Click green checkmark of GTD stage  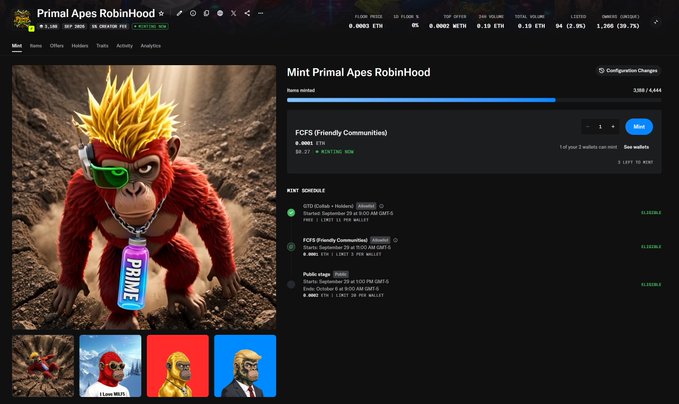(291, 213)
